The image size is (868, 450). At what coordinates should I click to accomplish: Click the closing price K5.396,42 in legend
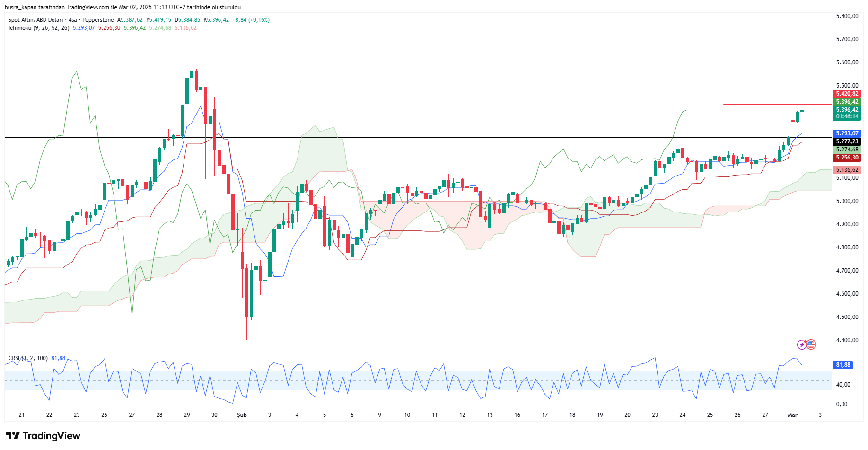[216, 20]
